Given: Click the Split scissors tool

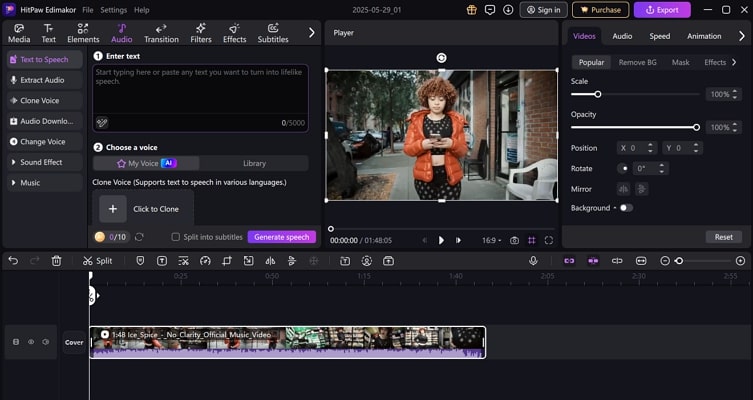Looking at the screenshot, I should coord(97,261).
